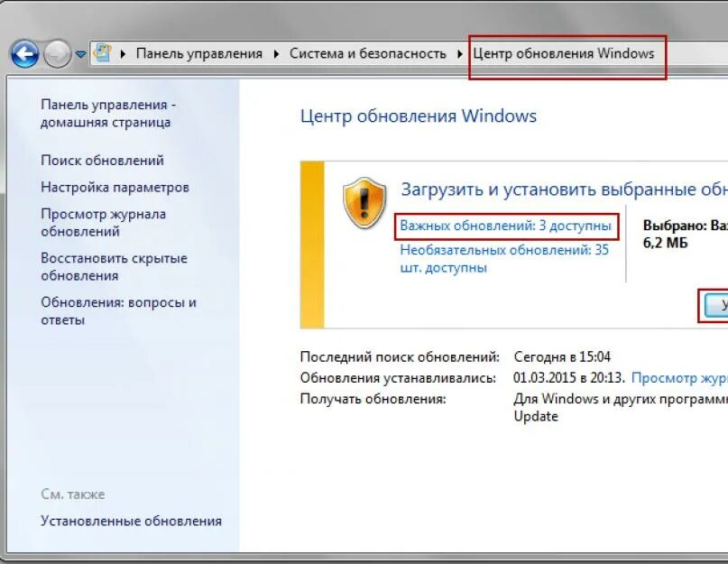Go back with the blue Back arrow

pos(24,54)
